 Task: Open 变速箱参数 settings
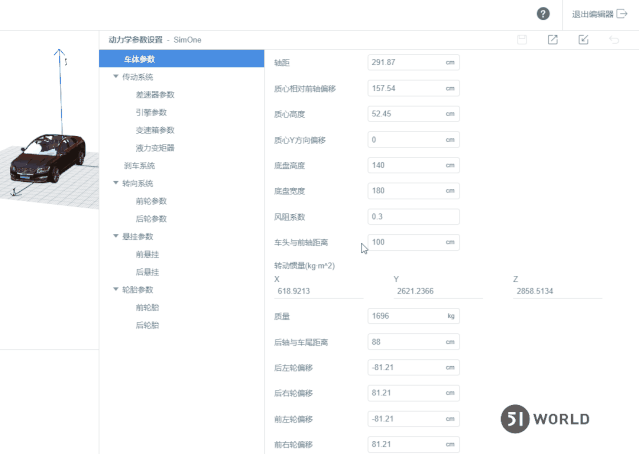pyautogui.click(x=155, y=130)
